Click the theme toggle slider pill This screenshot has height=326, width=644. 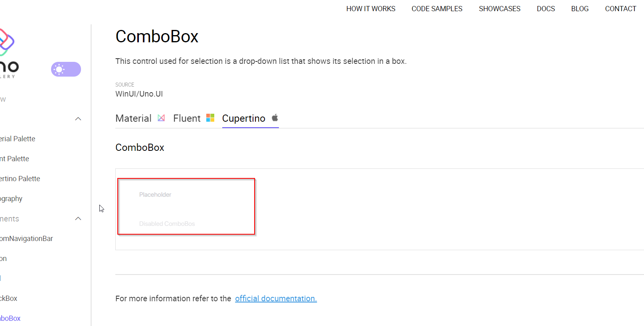pyautogui.click(x=66, y=69)
